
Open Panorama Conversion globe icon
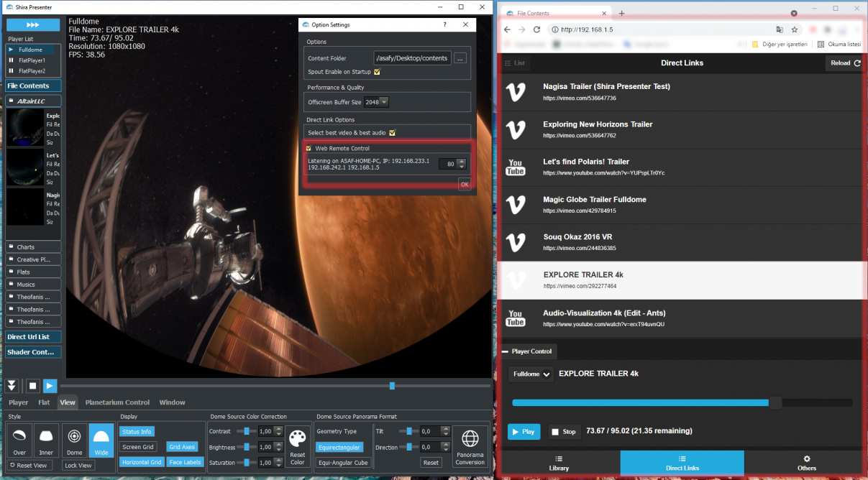coord(470,446)
